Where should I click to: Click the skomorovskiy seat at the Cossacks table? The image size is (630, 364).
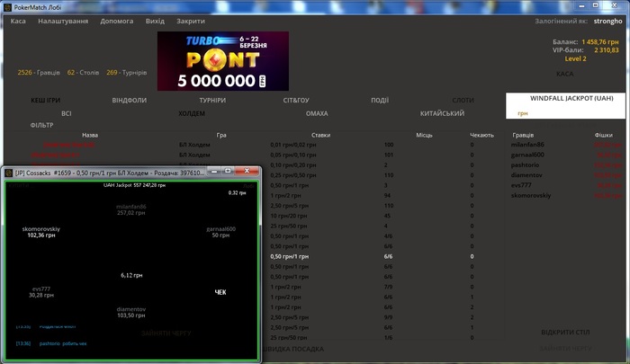pos(41,232)
